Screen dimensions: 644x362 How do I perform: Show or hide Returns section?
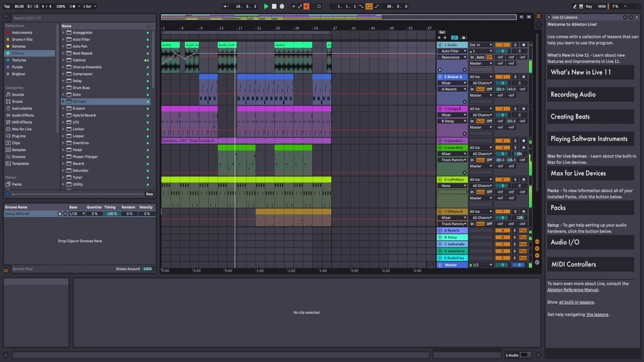point(537,248)
